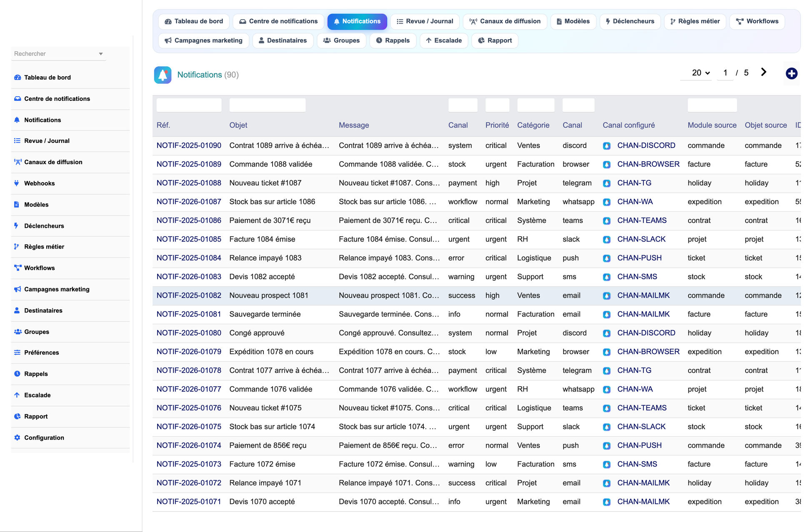811x532 pixels.
Task: Open the Destinataires tab
Action: click(x=283, y=40)
